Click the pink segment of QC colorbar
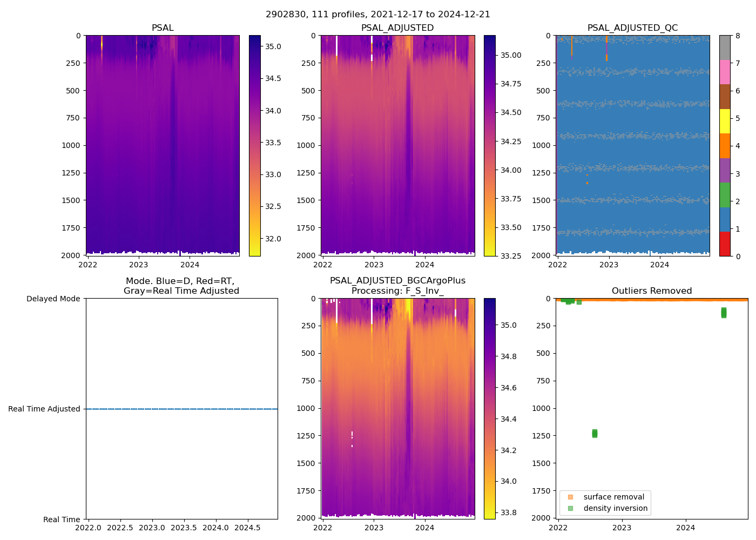 [725, 72]
